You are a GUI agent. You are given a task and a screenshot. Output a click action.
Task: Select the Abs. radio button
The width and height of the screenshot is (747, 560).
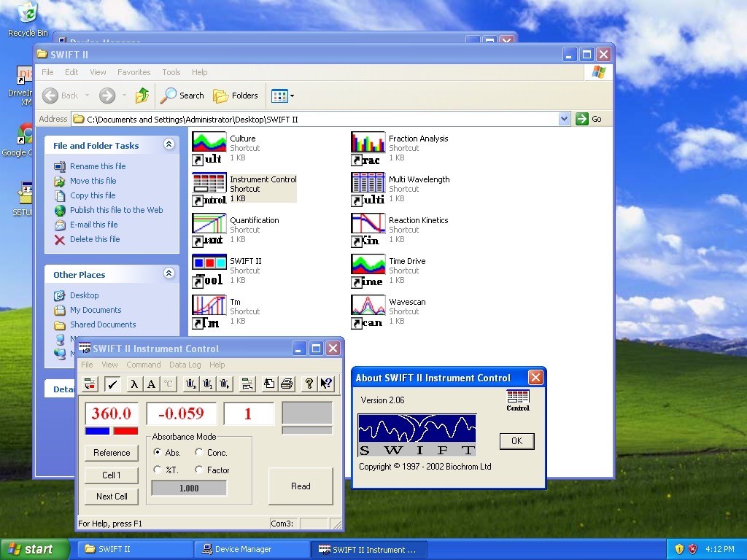[x=158, y=452]
